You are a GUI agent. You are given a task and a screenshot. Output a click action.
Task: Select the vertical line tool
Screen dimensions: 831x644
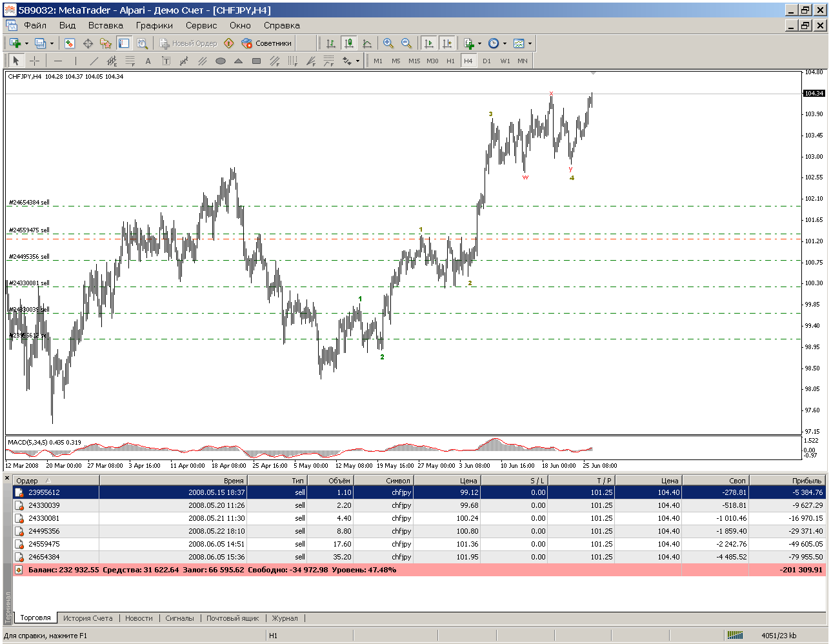75,61
